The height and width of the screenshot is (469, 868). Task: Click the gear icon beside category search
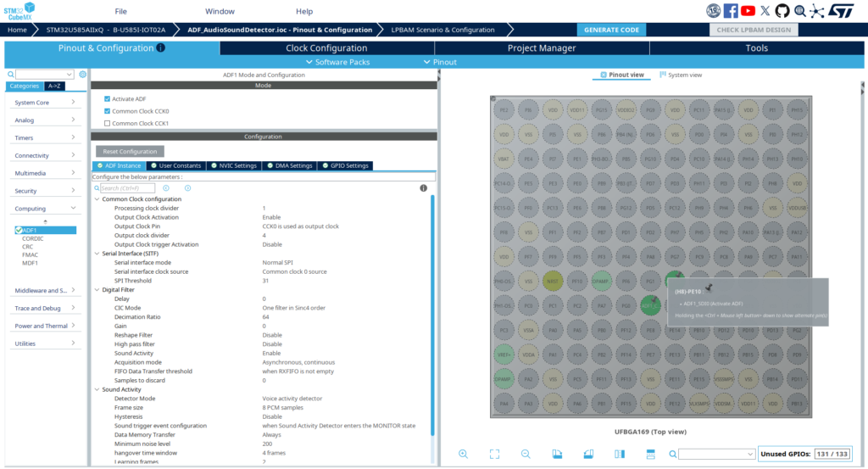tap(83, 75)
